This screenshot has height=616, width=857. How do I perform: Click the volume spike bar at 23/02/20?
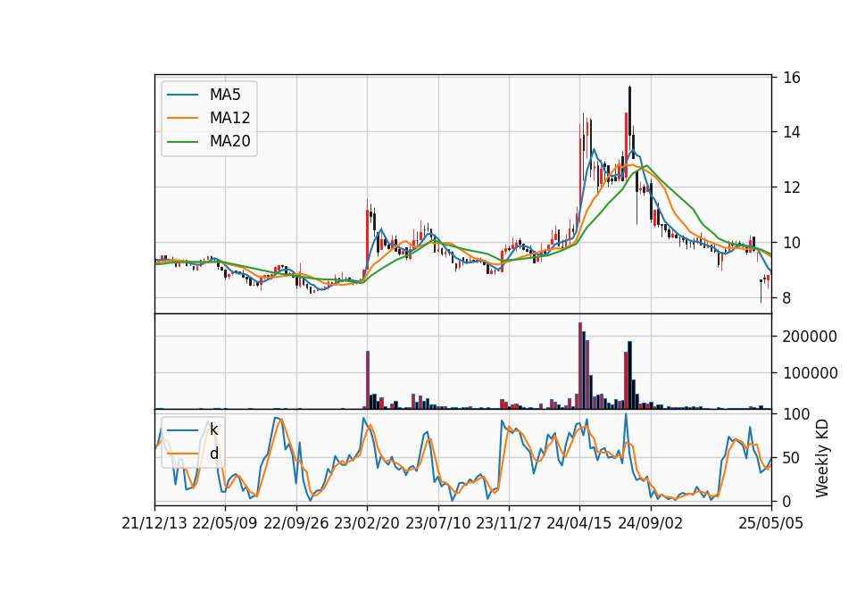(x=368, y=380)
